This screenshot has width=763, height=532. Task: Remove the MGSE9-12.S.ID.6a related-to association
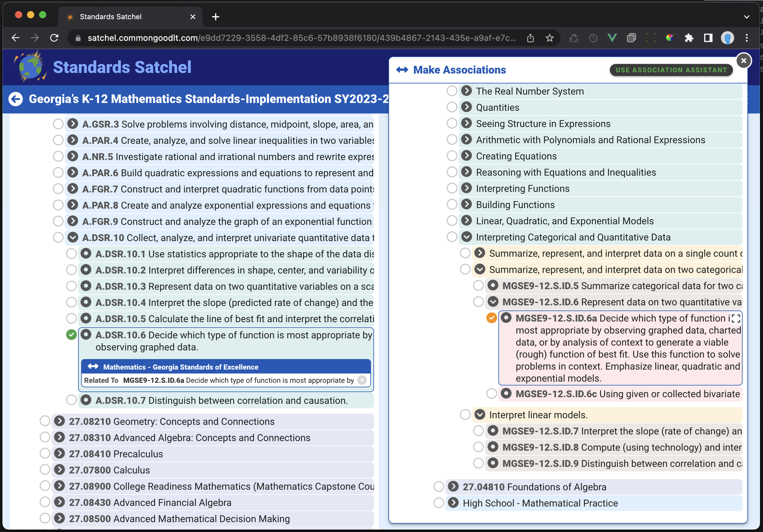coord(362,381)
